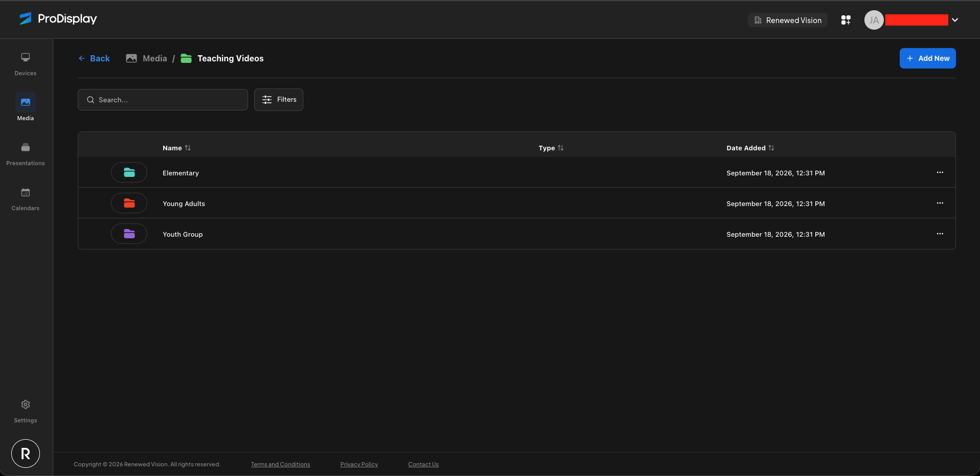Open the Devices section in sidebar

click(x=26, y=64)
